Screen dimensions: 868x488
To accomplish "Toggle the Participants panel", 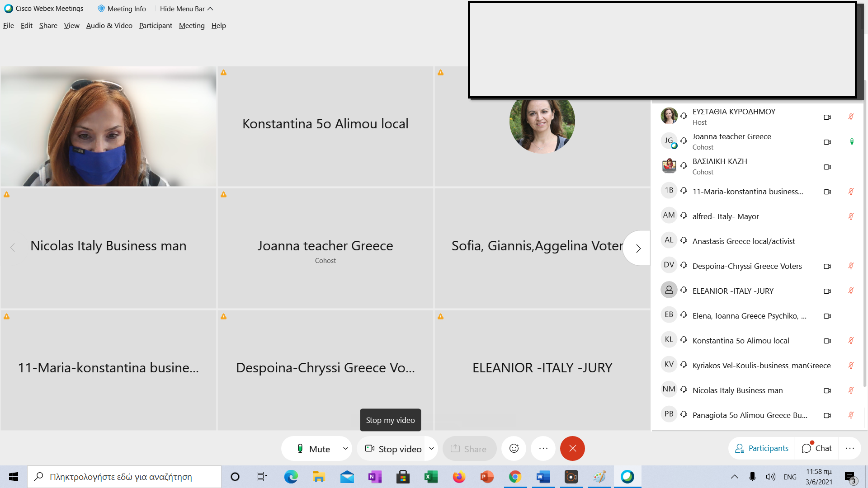I will 762,448.
